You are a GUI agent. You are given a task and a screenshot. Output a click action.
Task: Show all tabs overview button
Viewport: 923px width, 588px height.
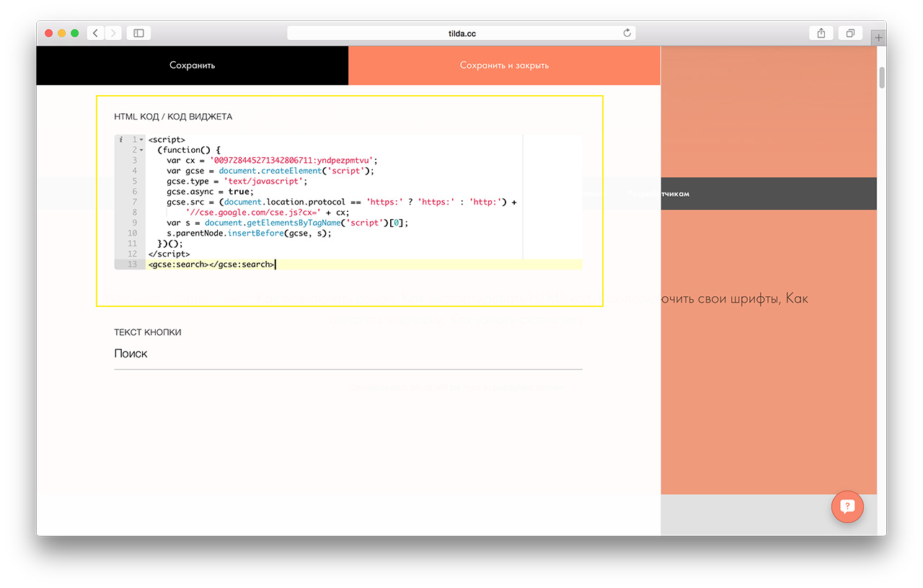click(850, 33)
